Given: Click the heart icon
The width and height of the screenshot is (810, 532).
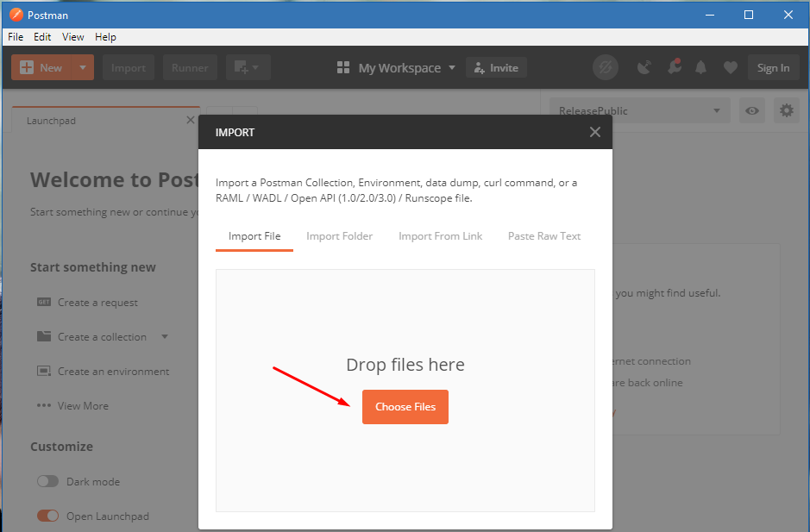Looking at the screenshot, I should click(x=730, y=67).
